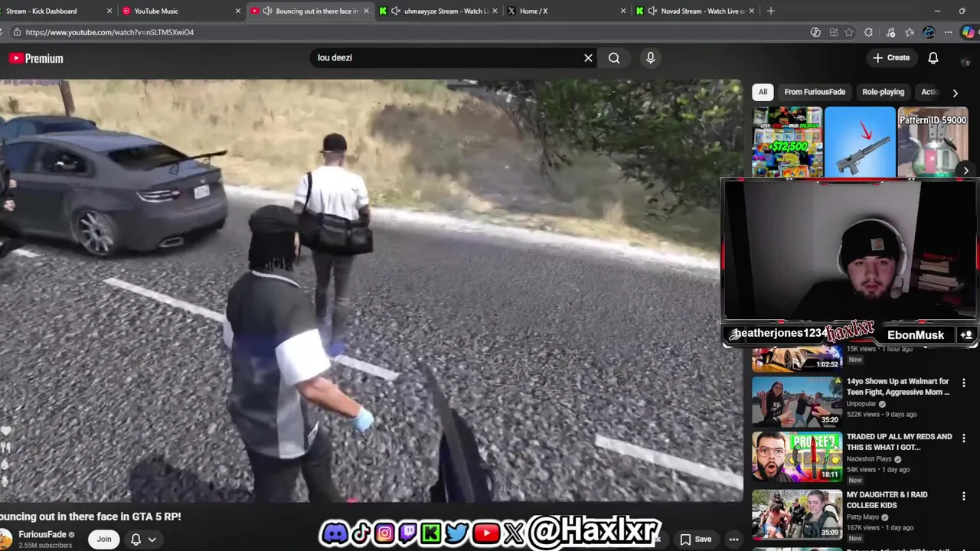Open the $12,500 thumbnail short

[x=787, y=142]
